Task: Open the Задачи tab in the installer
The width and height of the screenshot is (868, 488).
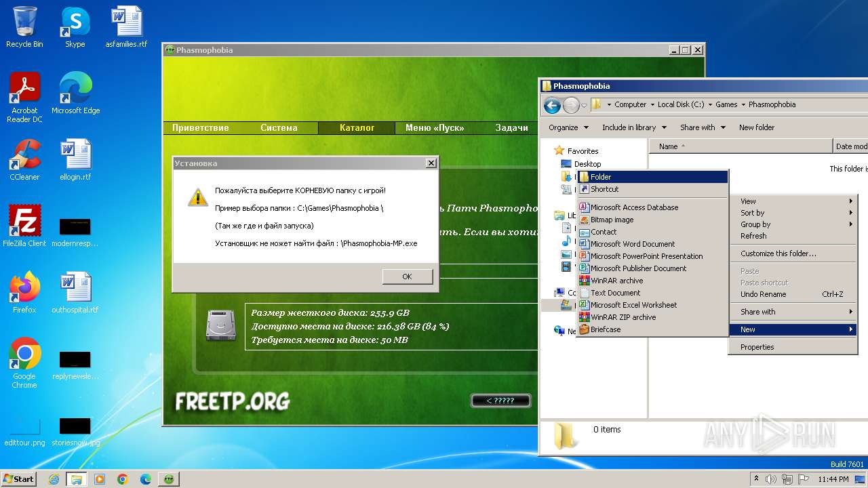Action: 512,127
